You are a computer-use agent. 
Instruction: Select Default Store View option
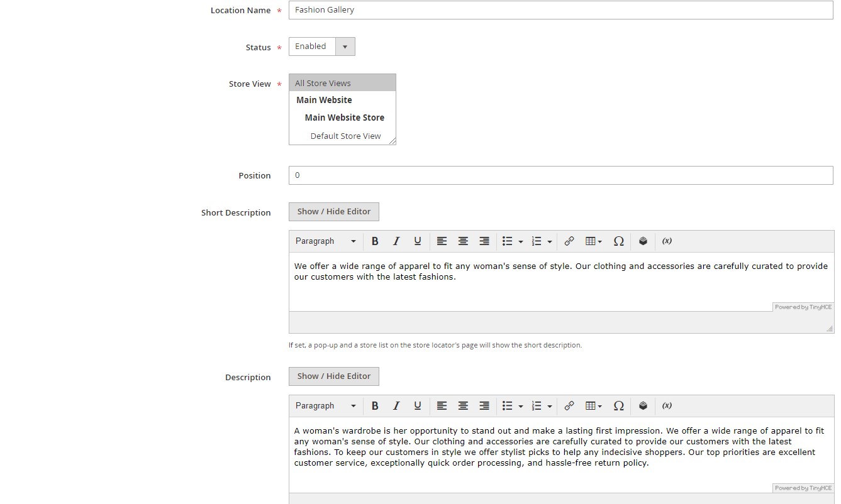(x=345, y=136)
